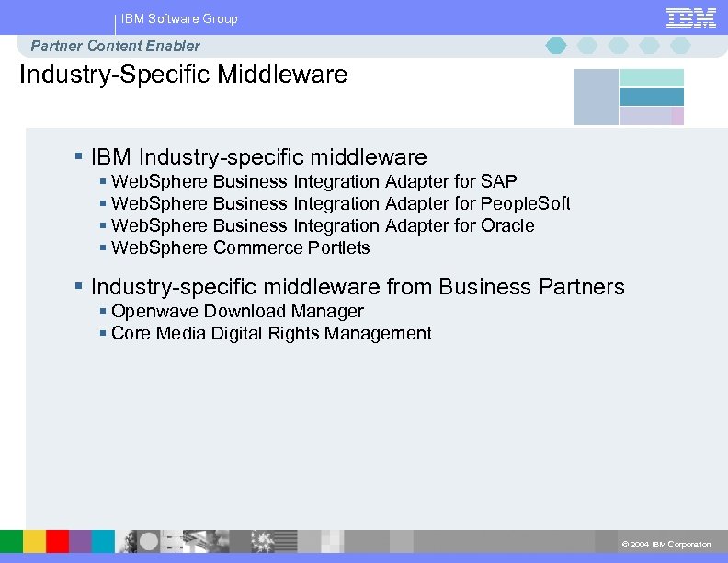The width and height of the screenshot is (728, 563).
Task: Click the 'IBM Software Group' header text
Action: pyautogui.click(x=179, y=18)
